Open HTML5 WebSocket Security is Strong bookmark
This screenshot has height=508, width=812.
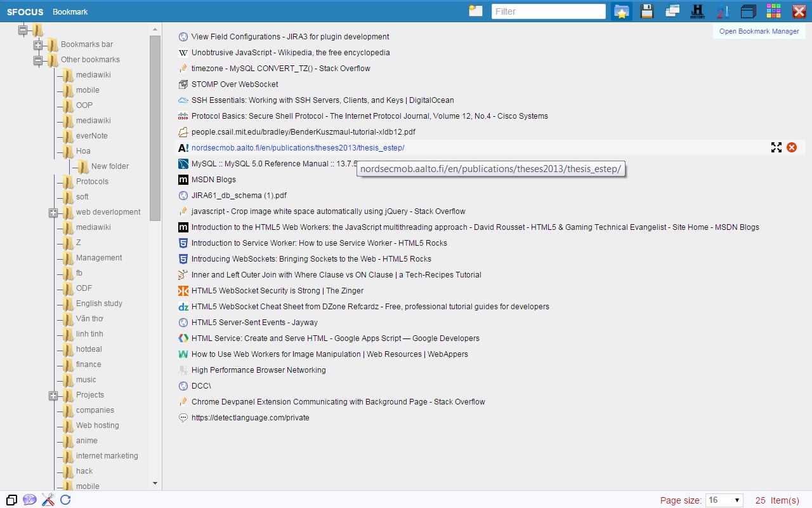click(277, 291)
